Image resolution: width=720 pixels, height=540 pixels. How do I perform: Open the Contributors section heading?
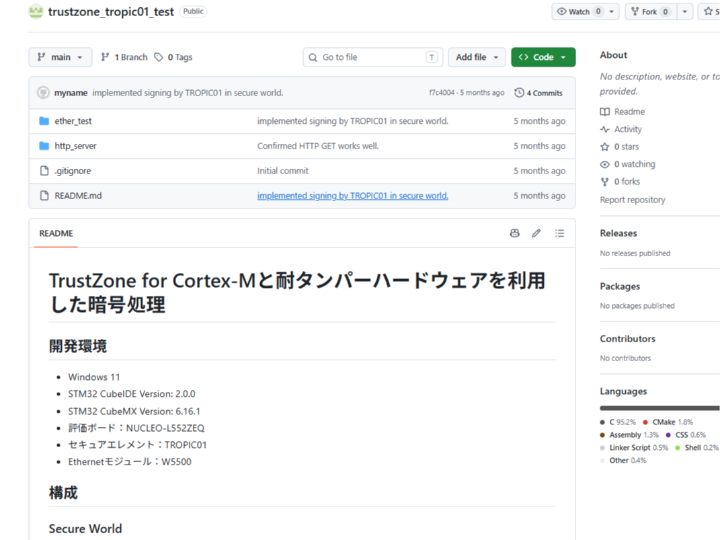[627, 338]
